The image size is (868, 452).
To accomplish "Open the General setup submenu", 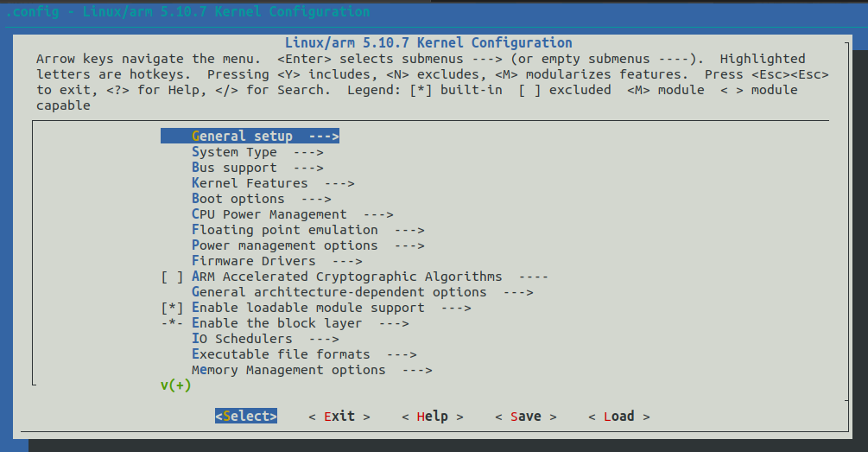I will (250, 137).
